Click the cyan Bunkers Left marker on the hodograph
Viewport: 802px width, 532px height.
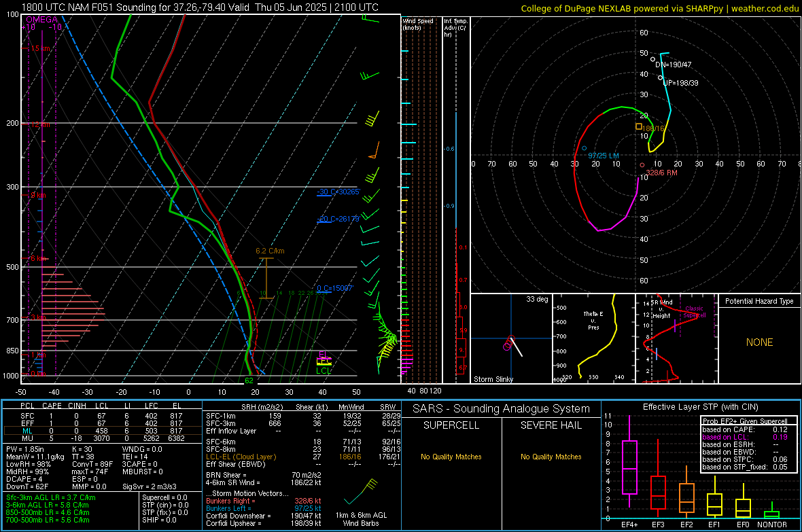click(584, 148)
